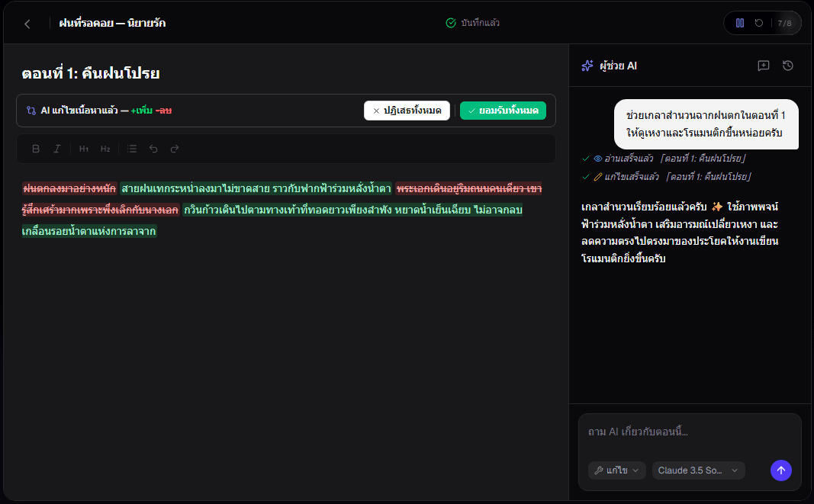Viewport: 814px width, 504px height.
Task: Click the diff icon in AI edit banner
Action: [31, 111]
